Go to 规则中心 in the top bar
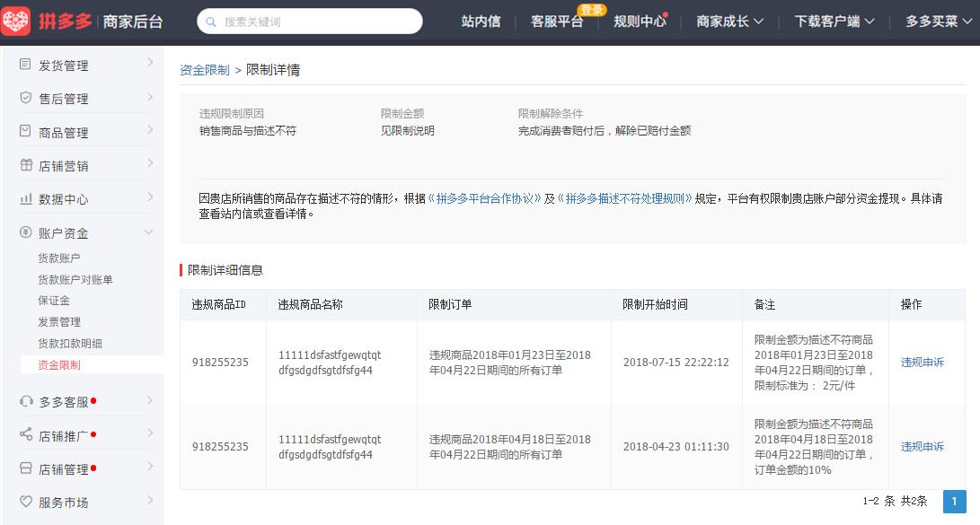The height and width of the screenshot is (525, 980). tap(640, 21)
